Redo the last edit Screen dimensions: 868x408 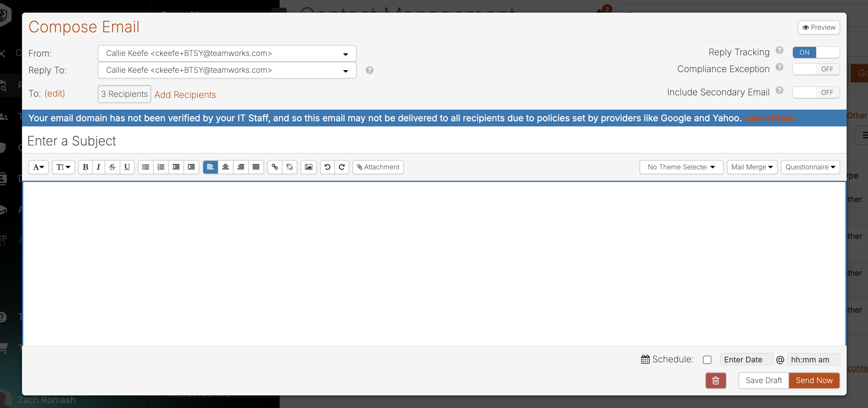[x=342, y=167]
